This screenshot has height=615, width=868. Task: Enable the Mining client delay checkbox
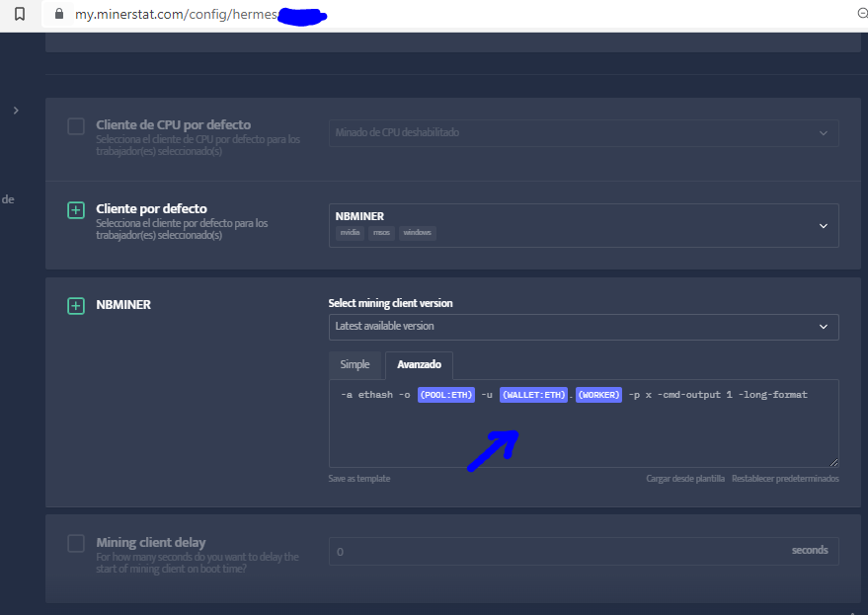click(x=76, y=544)
